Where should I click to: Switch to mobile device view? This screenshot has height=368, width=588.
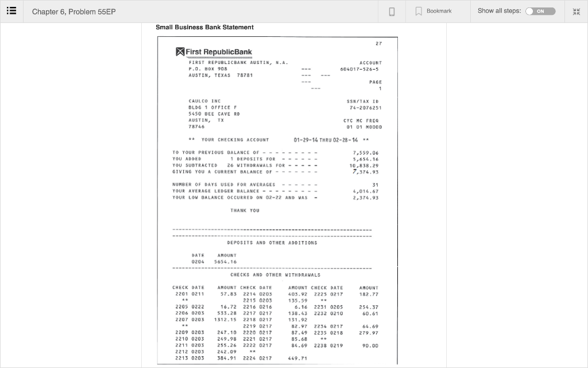392,11
